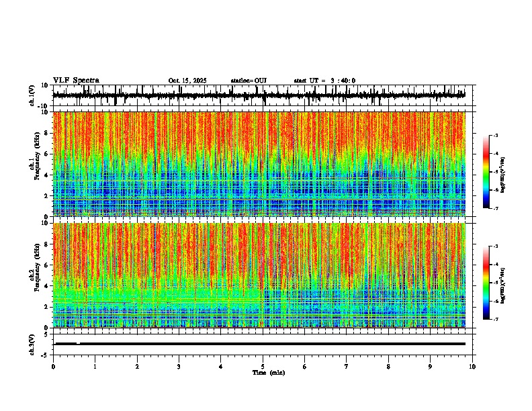The image size is (532, 411).
Task: Click the '-7' label on ch.1 color bar
Action: click(x=495, y=208)
